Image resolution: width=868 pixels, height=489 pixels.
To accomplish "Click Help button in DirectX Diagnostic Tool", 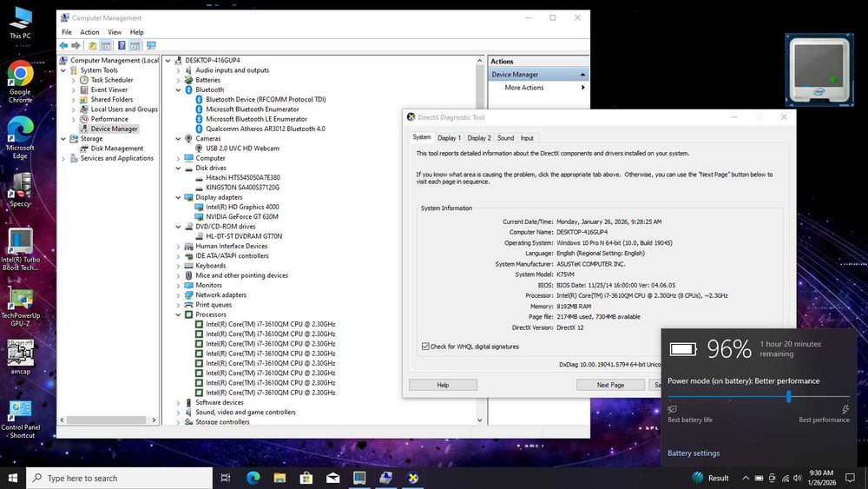I will coord(443,385).
